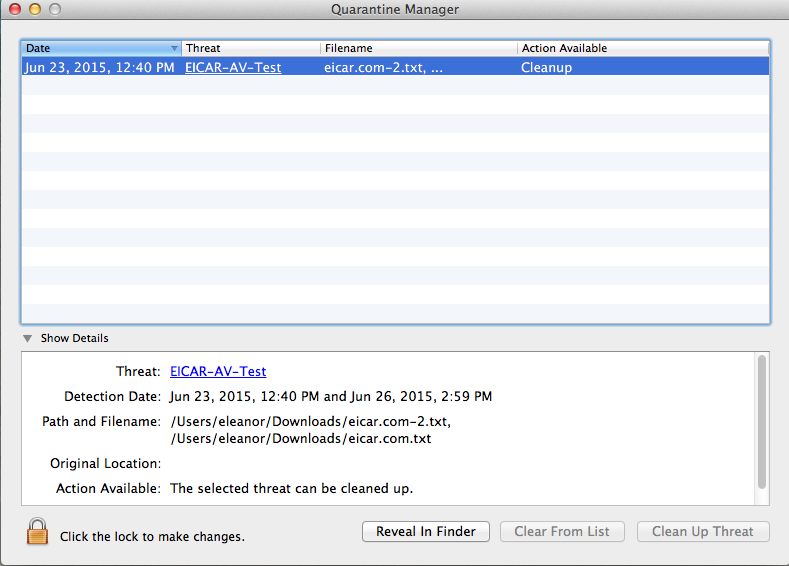Click the 'Show Details' label

[x=74, y=338]
